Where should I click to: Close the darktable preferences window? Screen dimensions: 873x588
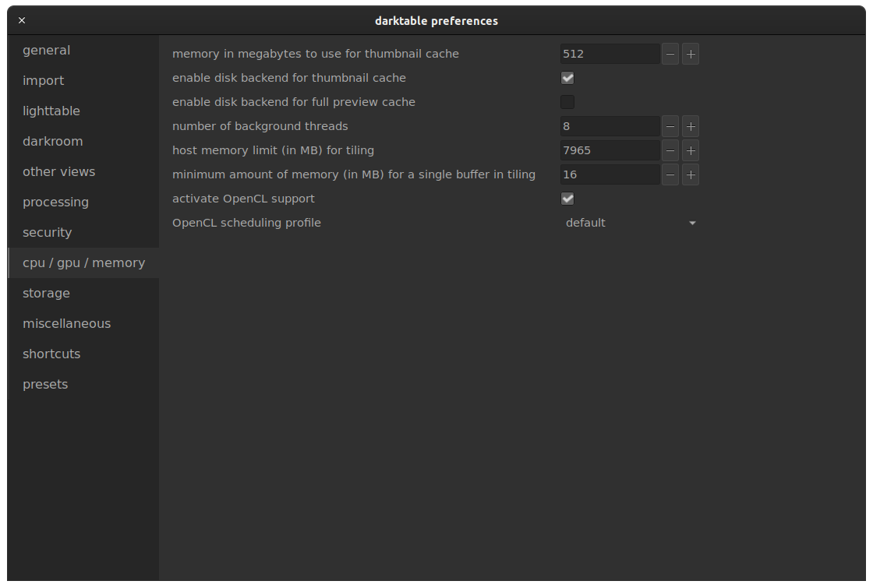coord(21,20)
